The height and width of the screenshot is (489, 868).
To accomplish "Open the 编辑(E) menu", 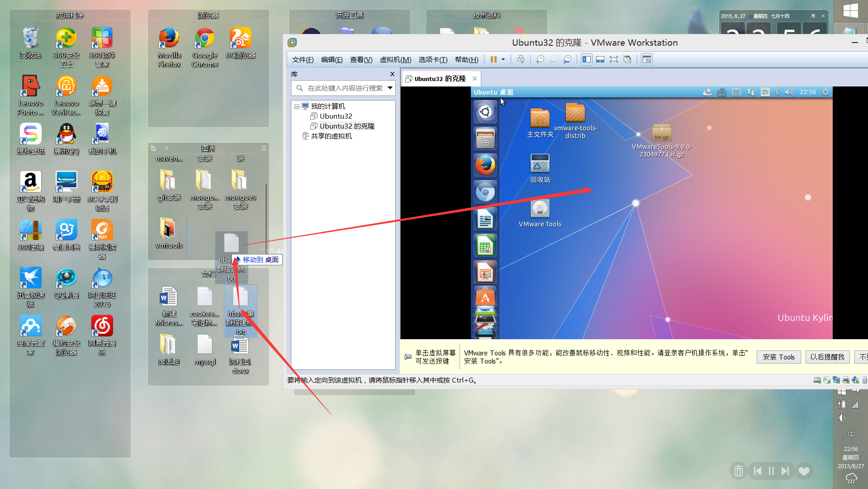I will [x=332, y=60].
